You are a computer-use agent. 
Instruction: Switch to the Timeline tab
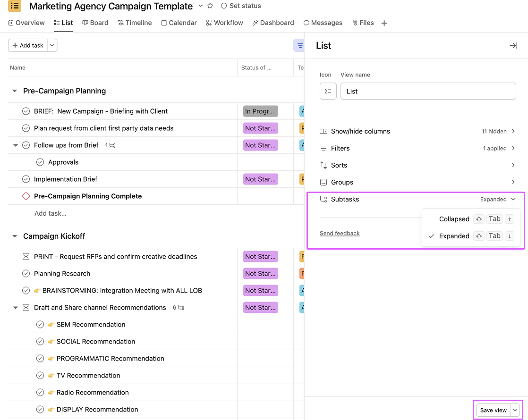135,23
